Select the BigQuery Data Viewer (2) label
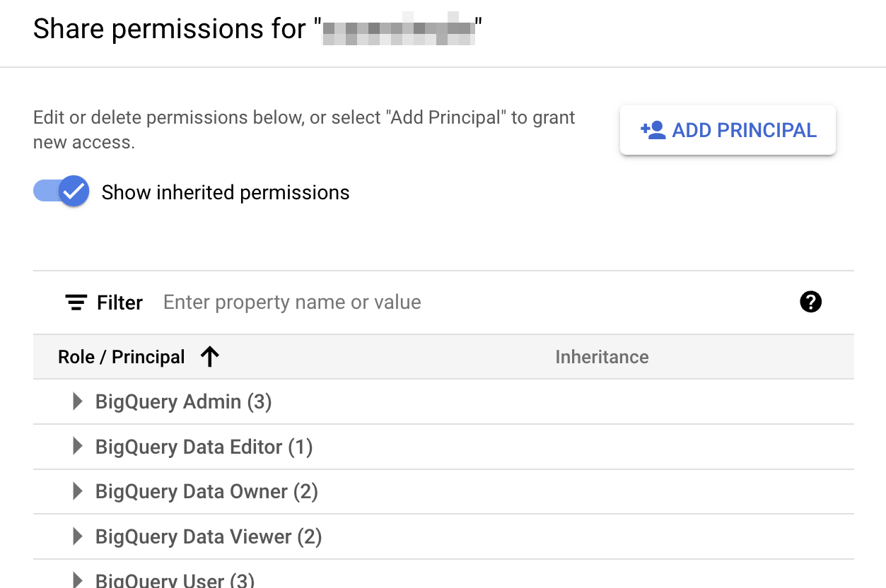 pyautogui.click(x=209, y=536)
